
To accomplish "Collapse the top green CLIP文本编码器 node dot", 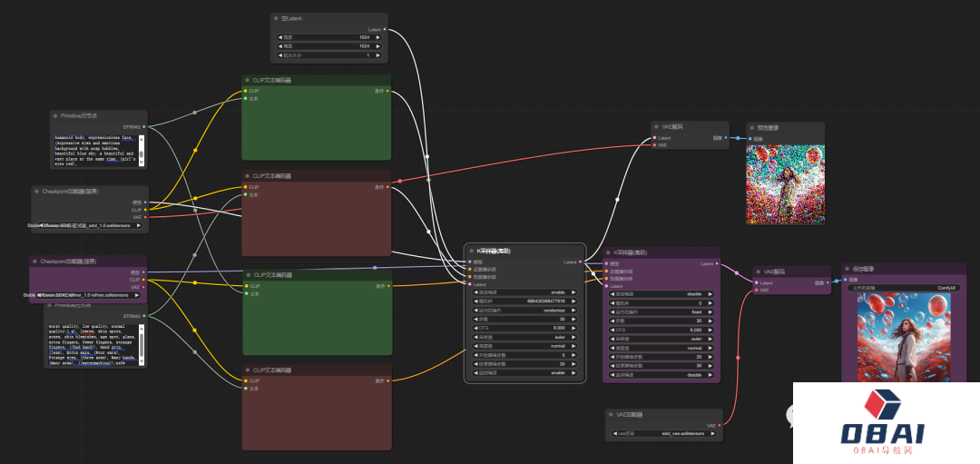I will (x=248, y=81).
